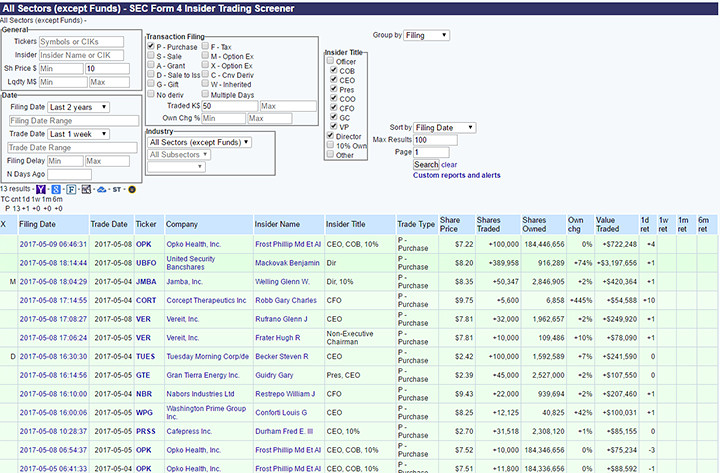Uncheck the P - Purchase checkbox

pyautogui.click(x=151, y=46)
